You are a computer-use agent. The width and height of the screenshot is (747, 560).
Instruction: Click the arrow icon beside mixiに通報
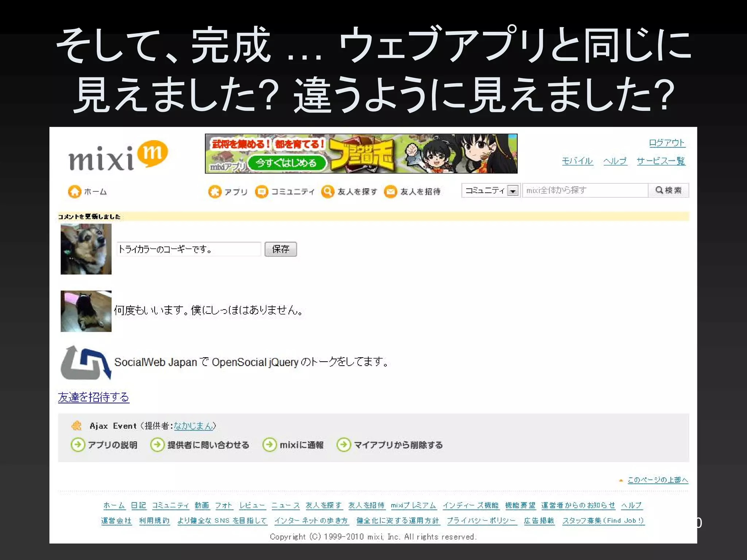(270, 445)
